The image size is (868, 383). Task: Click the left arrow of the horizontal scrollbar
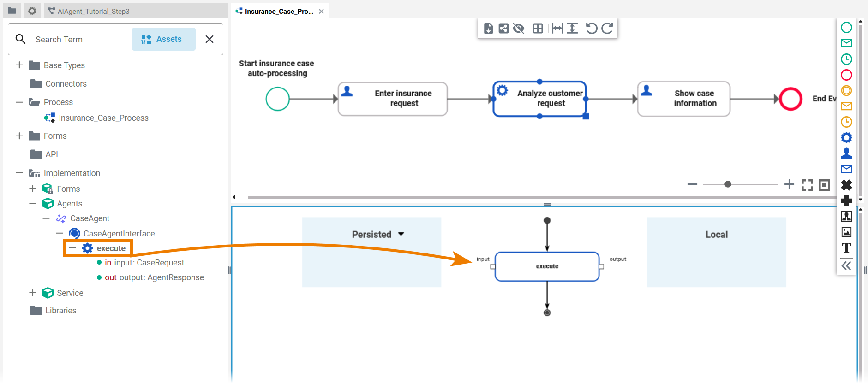(x=234, y=197)
